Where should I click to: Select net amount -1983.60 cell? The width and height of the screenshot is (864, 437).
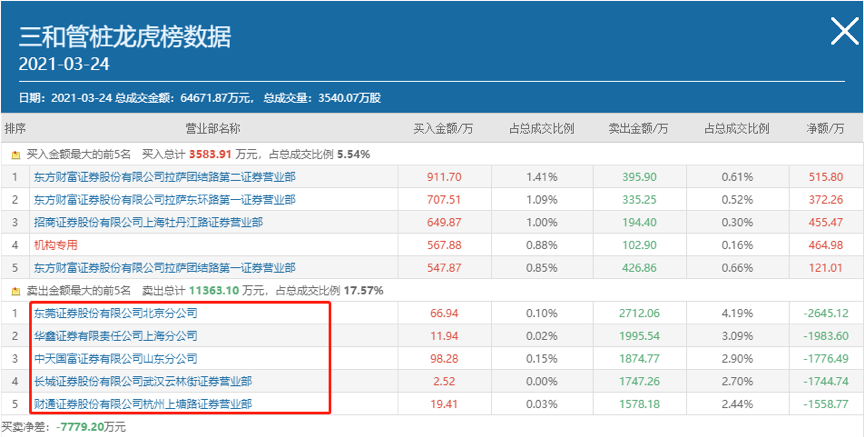[825, 336]
